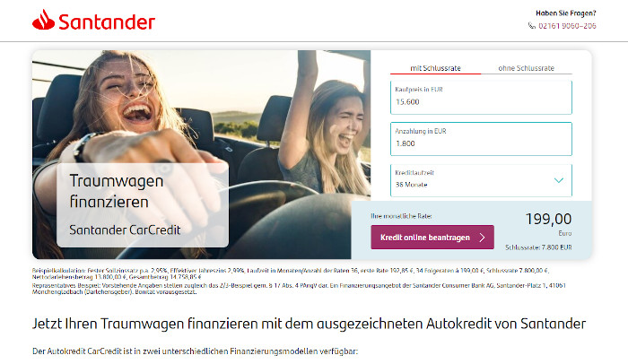Click the Schlussrate 7.800 EUR text
628x364 pixels.
coord(538,247)
